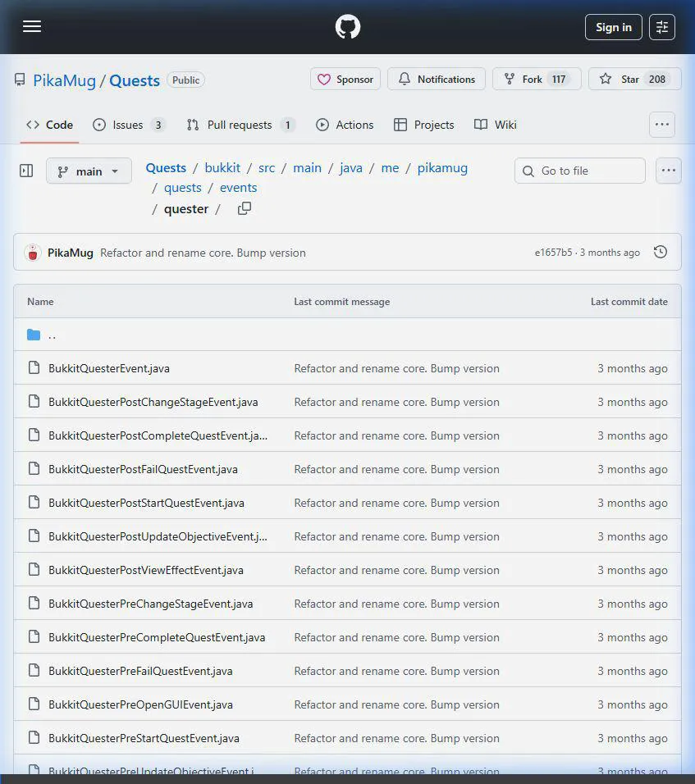Open commit hash e1657b5
The image size is (695, 784).
553,253
